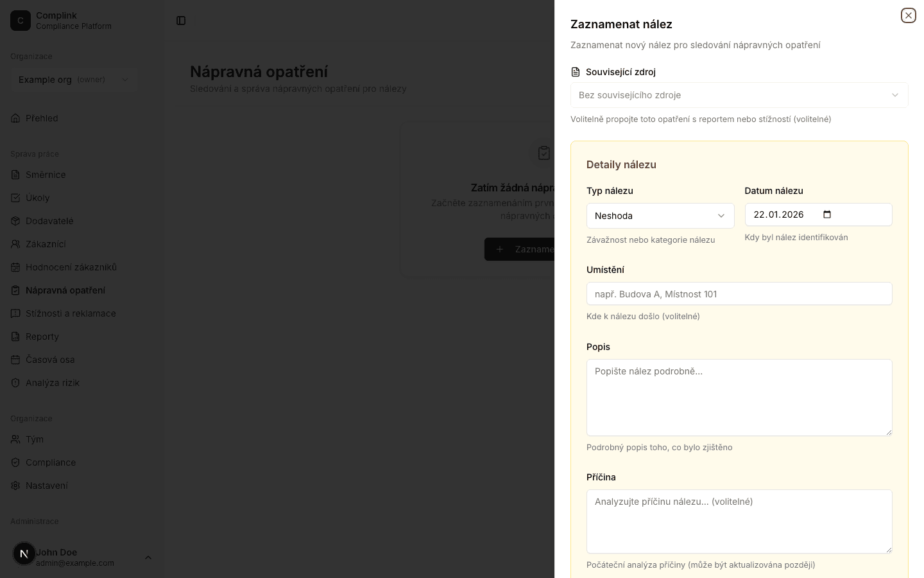Go to Přehled in the sidebar
924x578 pixels.
tap(42, 118)
